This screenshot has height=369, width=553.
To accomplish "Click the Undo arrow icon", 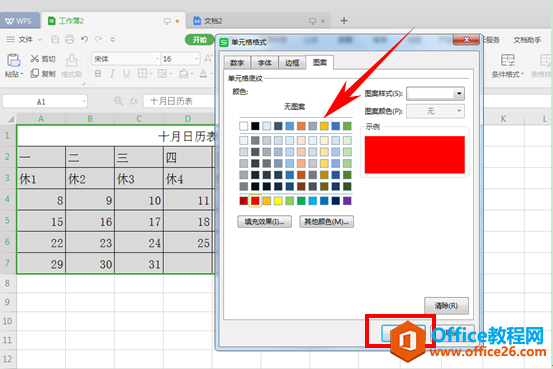I will 84,39.
